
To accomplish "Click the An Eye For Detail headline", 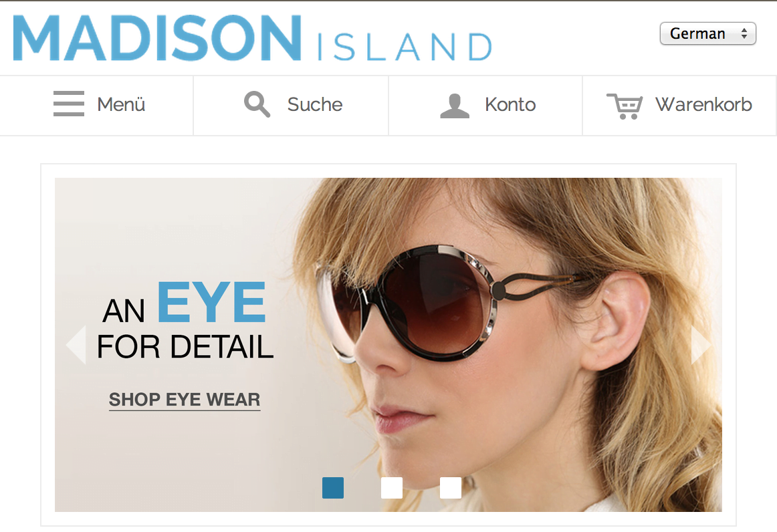I will coord(185,321).
